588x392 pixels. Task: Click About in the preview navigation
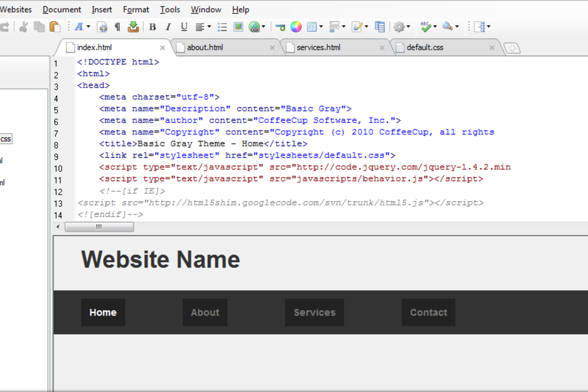(205, 312)
